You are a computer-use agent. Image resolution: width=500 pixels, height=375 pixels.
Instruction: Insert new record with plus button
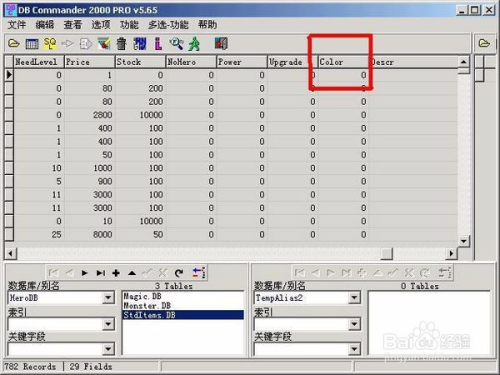(x=116, y=273)
